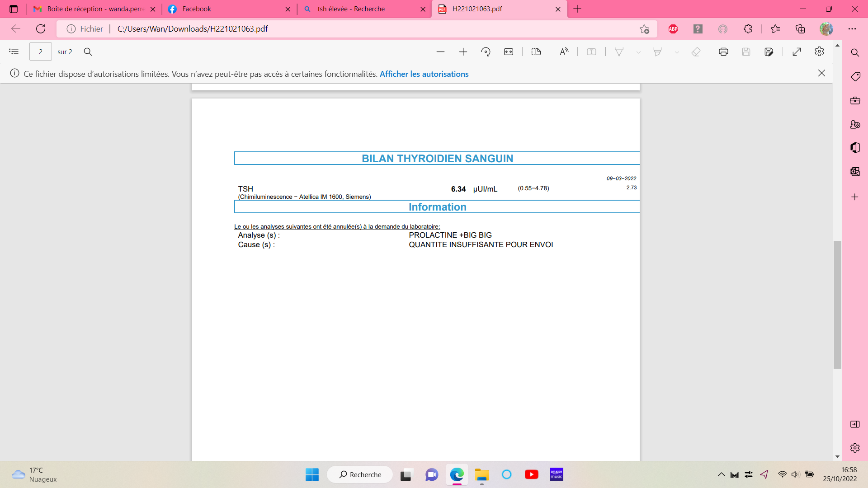Search within the PDF using the magnifier
868x488 pixels.
pyautogui.click(x=88, y=52)
